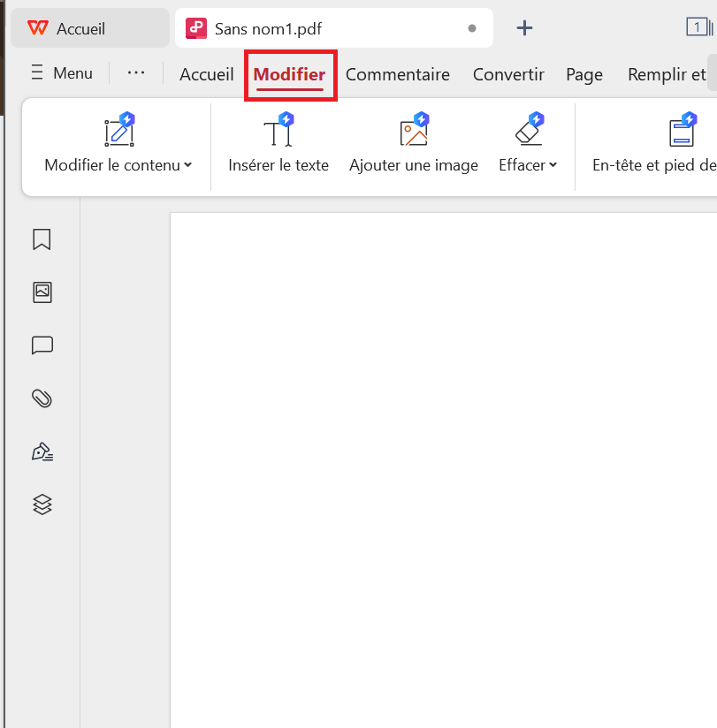The width and height of the screenshot is (717, 728).
Task: Open the attachments paperclip panel
Action: (42, 398)
